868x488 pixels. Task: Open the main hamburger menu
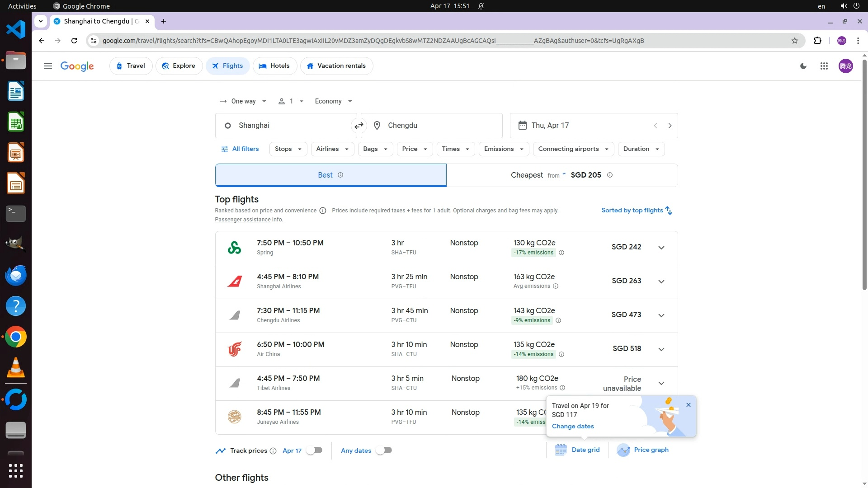[47, 66]
